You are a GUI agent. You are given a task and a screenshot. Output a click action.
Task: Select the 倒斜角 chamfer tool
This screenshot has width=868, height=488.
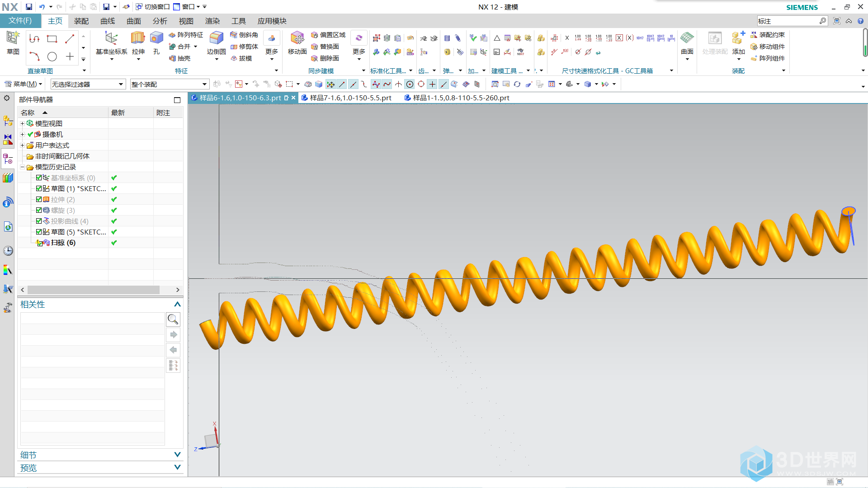point(244,35)
